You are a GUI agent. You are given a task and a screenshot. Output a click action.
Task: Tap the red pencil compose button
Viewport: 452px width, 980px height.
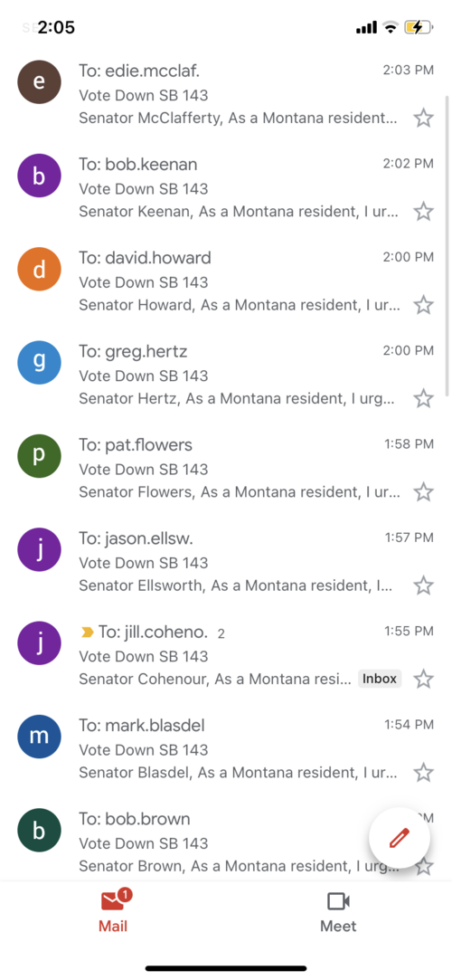pos(400,838)
